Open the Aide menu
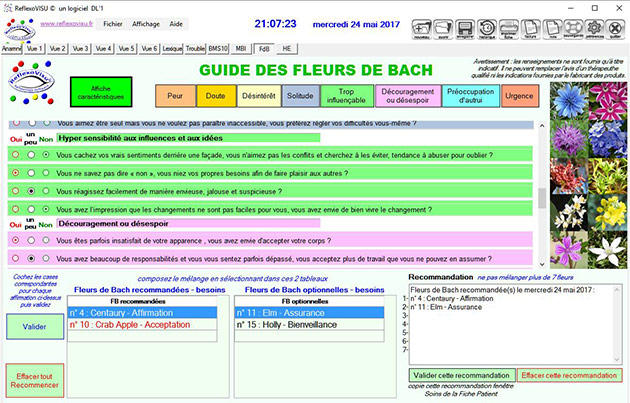 tap(176, 24)
